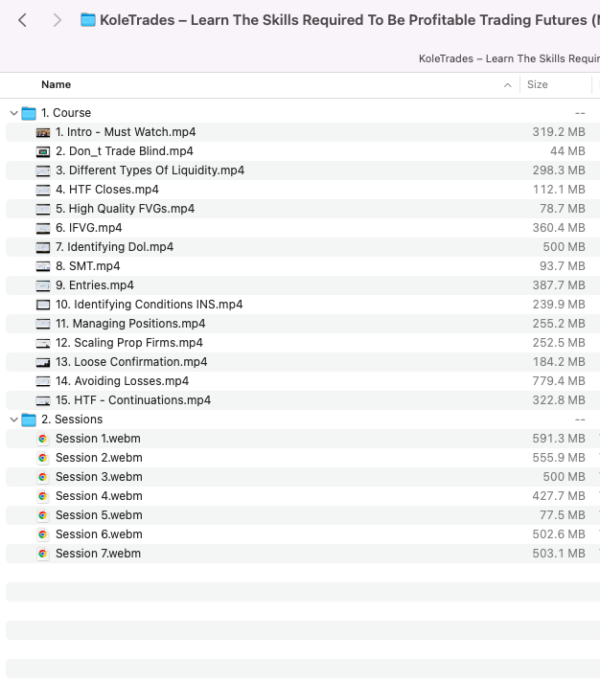600x681 pixels.
Task: Select 14. Avoiding Losses.mp4 in the list
Action: (x=121, y=381)
